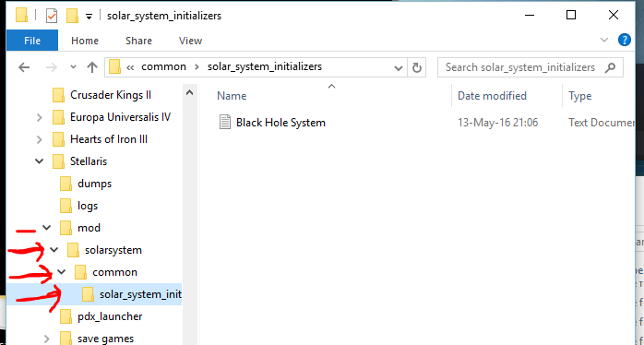Select solar_system_init folder in navigation tree
Image resolution: width=644 pixels, height=345 pixels.
click(140, 294)
